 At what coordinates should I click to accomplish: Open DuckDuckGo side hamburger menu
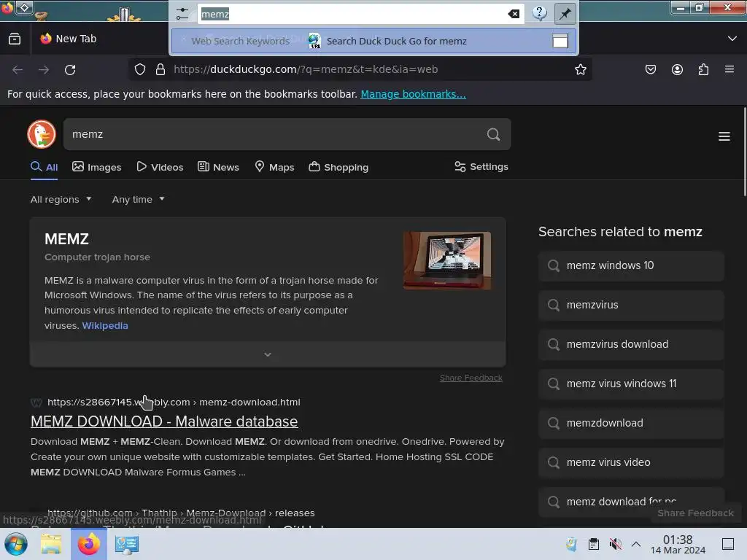[x=724, y=136]
